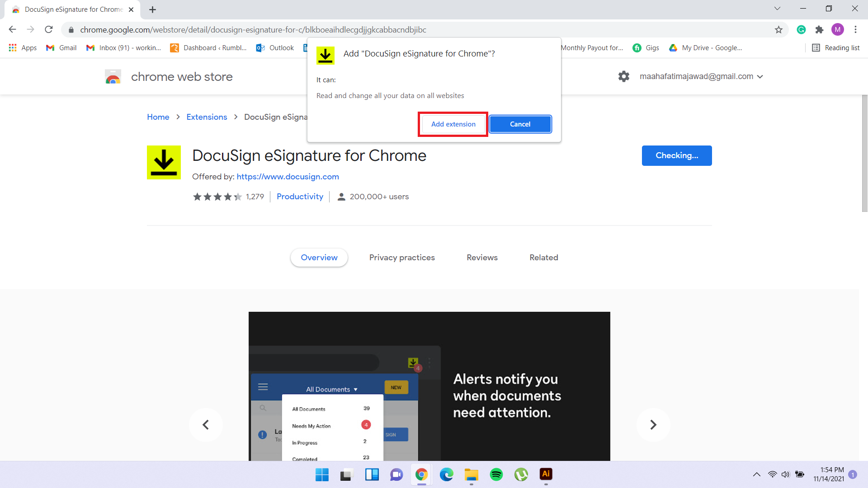Bookmark this page with star icon
The height and width of the screenshot is (488, 868).
coord(778,30)
